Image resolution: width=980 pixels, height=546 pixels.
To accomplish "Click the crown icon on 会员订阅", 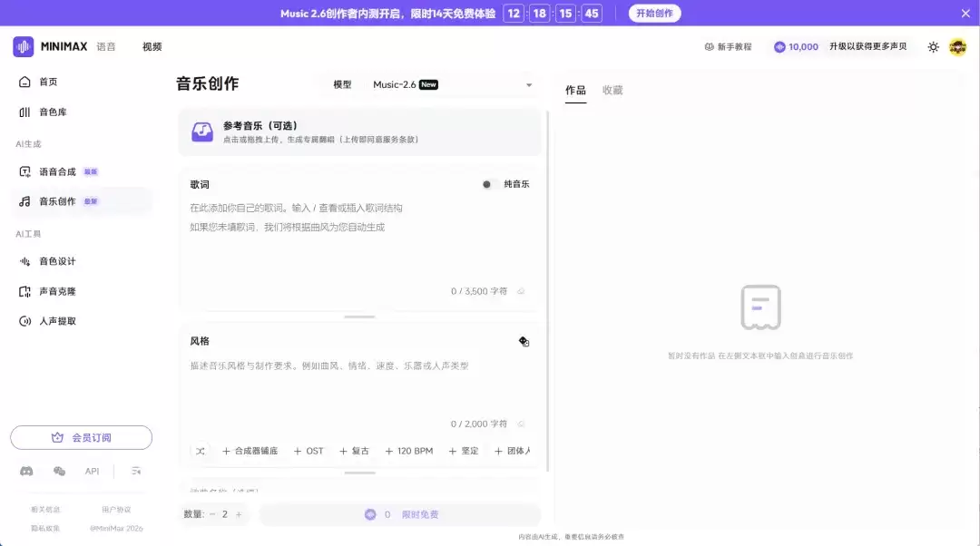I will coord(57,437).
